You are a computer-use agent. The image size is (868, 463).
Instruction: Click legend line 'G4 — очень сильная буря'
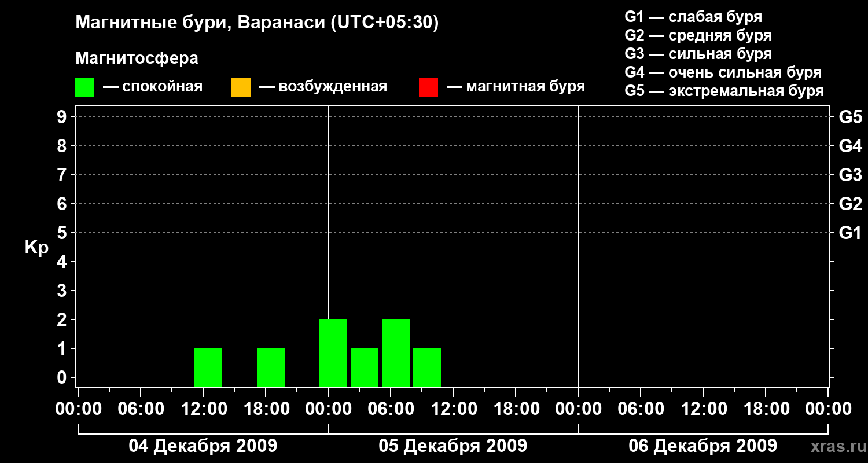[723, 72]
